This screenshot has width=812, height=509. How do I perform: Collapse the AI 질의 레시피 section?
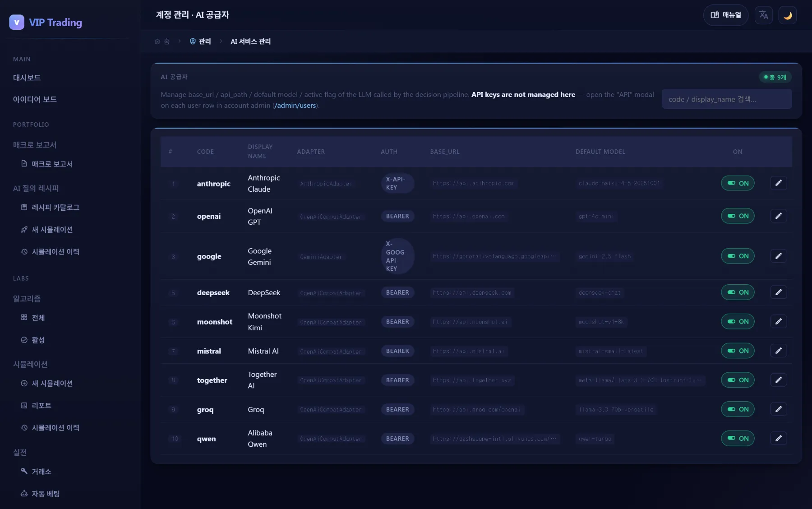[x=36, y=188]
